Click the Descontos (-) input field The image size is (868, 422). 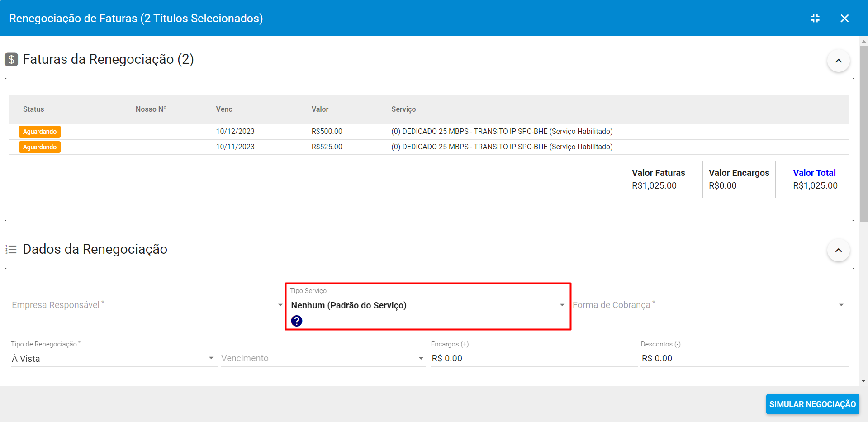pyautogui.click(x=744, y=358)
